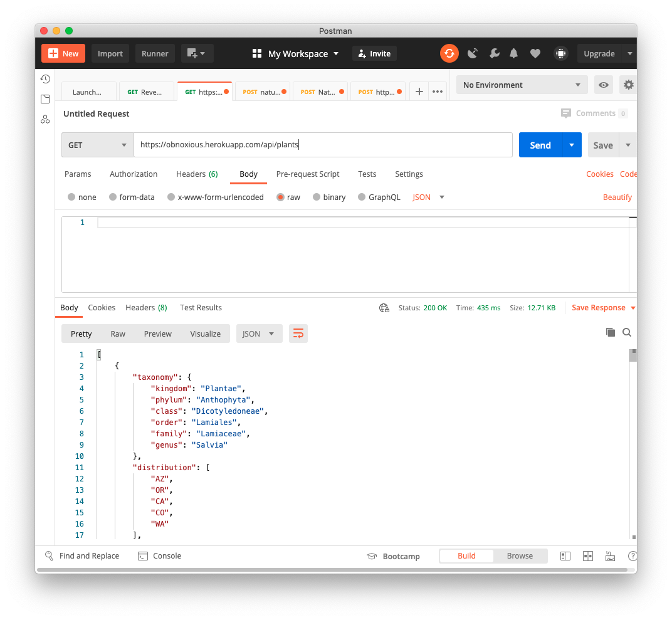
Task: Open the wrench settings icon
Action: point(494,53)
